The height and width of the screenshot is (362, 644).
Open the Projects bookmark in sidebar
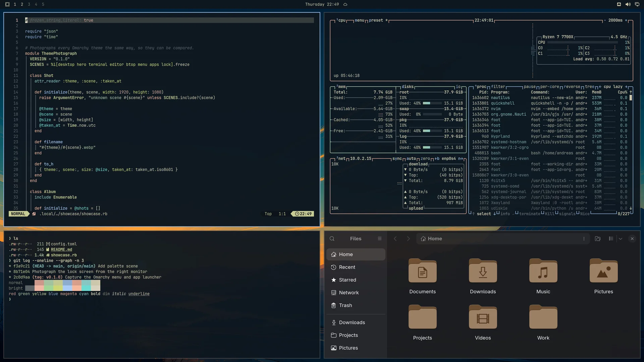click(x=356, y=335)
